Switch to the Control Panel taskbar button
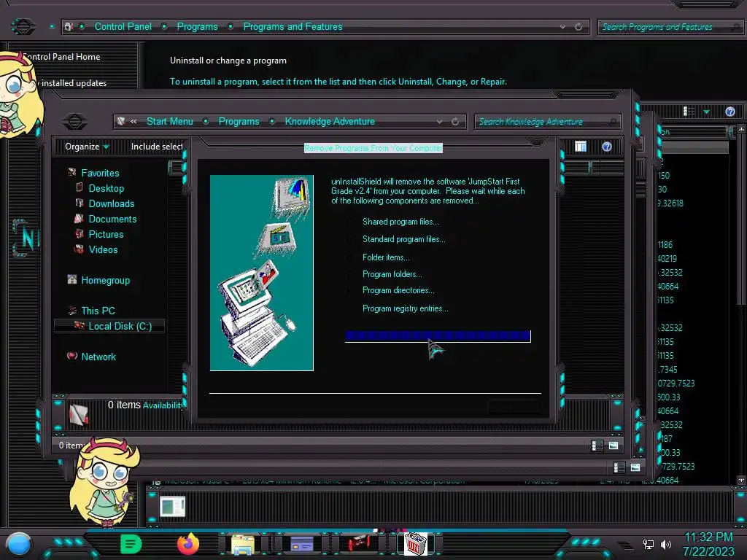Image resolution: width=747 pixels, height=560 pixels. [301, 544]
